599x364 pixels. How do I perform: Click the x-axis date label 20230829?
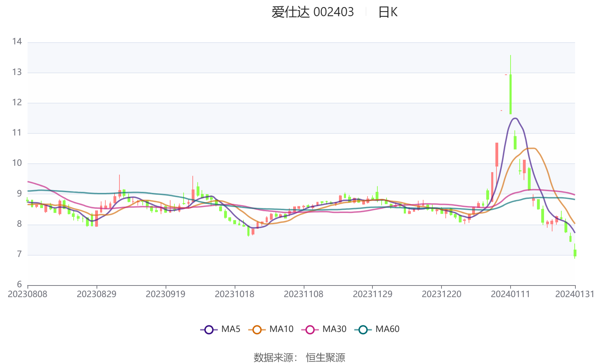coord(97,294)
